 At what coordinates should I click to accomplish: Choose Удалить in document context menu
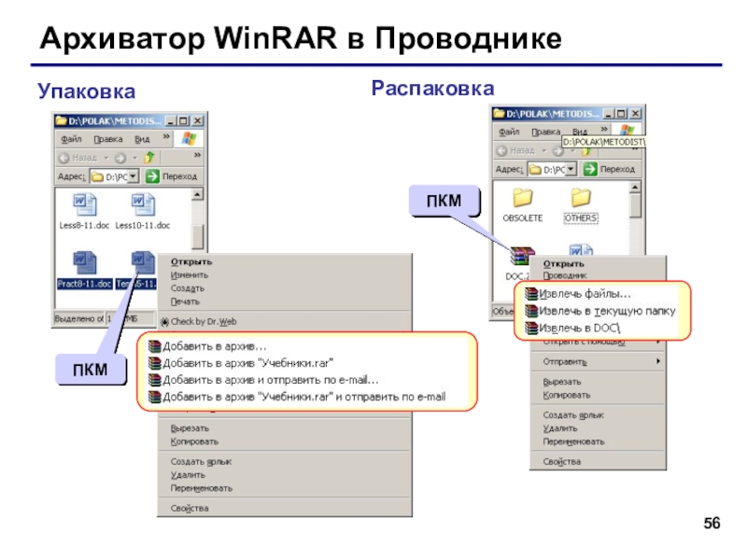coord(188,475)
